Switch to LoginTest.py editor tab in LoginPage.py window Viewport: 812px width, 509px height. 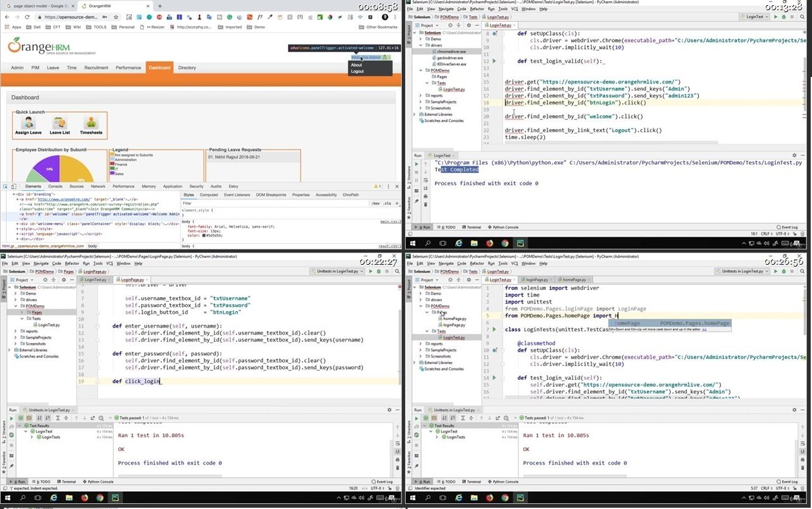point(95,280)
